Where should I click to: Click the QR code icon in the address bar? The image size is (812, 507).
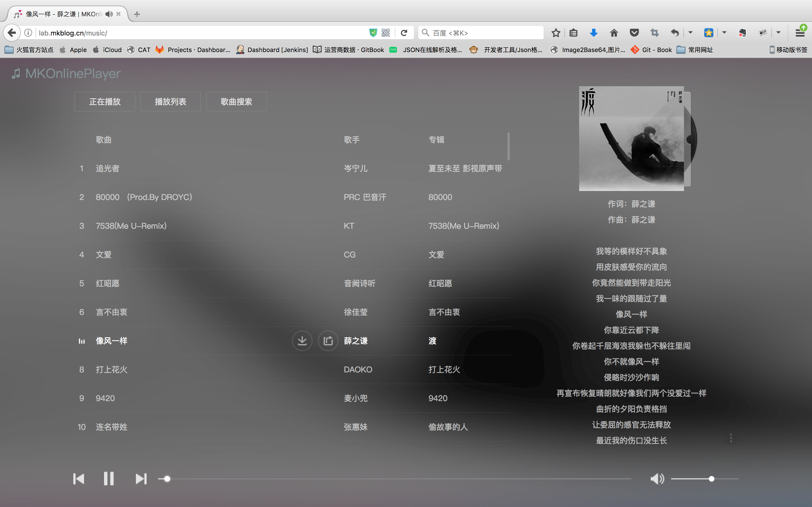[x=385, y=32]
